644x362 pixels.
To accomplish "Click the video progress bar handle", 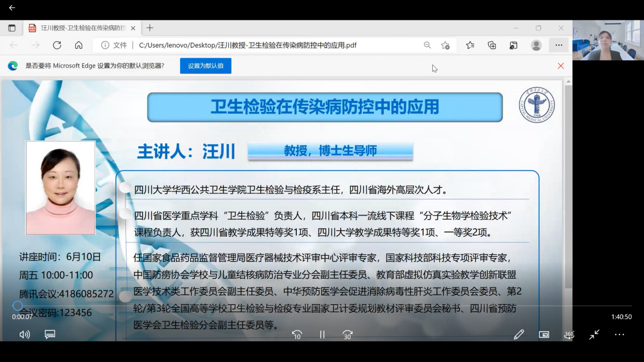I will [x=18, y=306].
